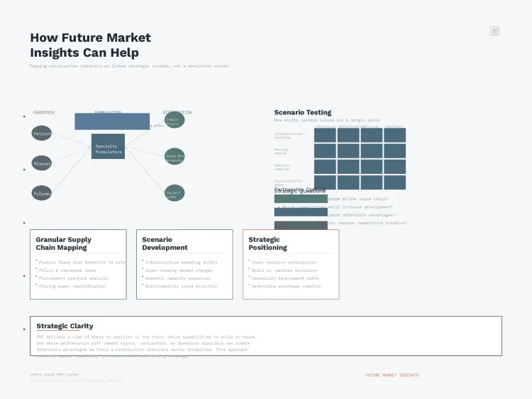
Task: Open the Strategic Positioning card
Action: 291,264
